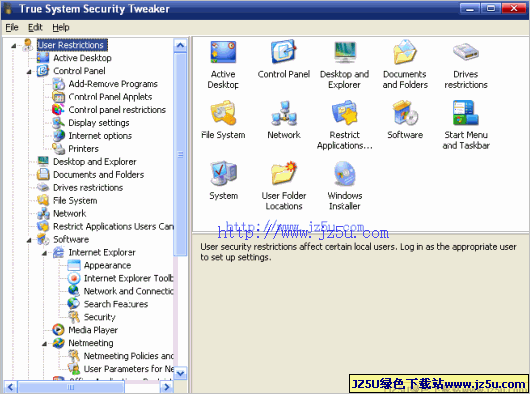Open Desktop and Explorer icon in right pane
The height and width of the screenshot is (394, 530).
coord(344,52)
